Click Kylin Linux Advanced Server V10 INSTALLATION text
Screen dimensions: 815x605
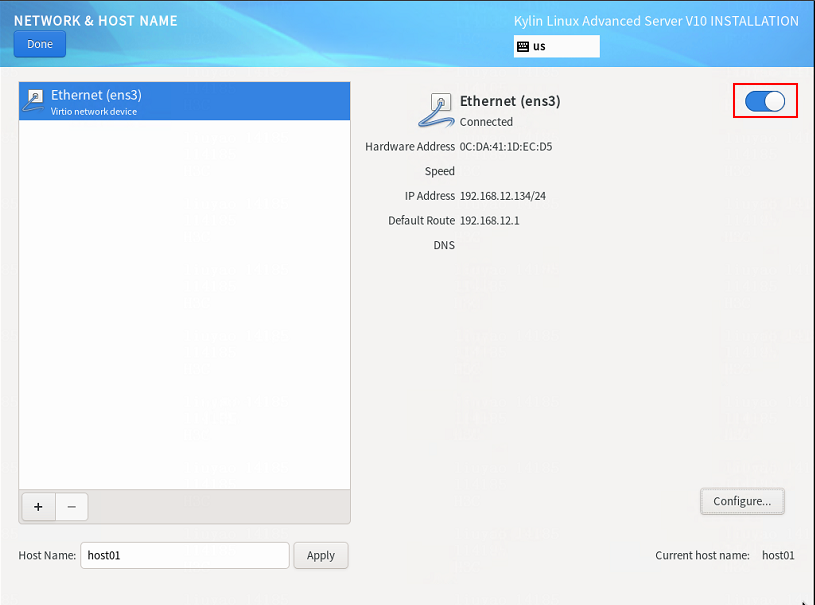pos(656,21)
